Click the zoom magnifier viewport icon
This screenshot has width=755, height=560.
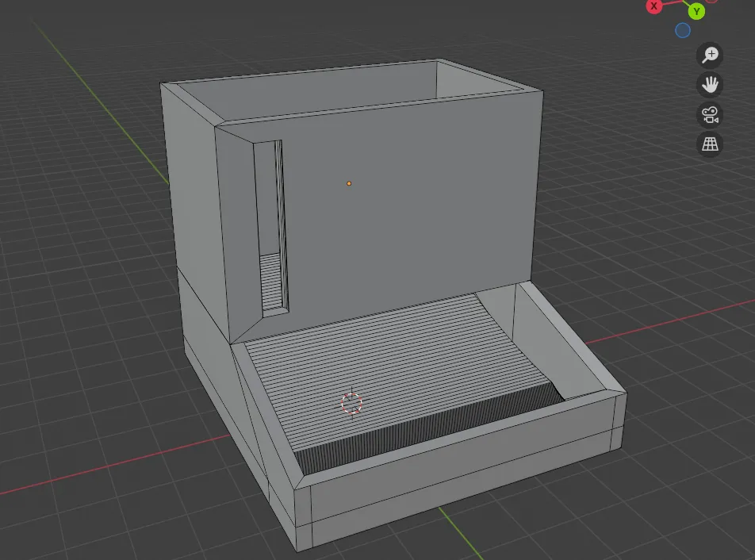[x=710, y=55]
